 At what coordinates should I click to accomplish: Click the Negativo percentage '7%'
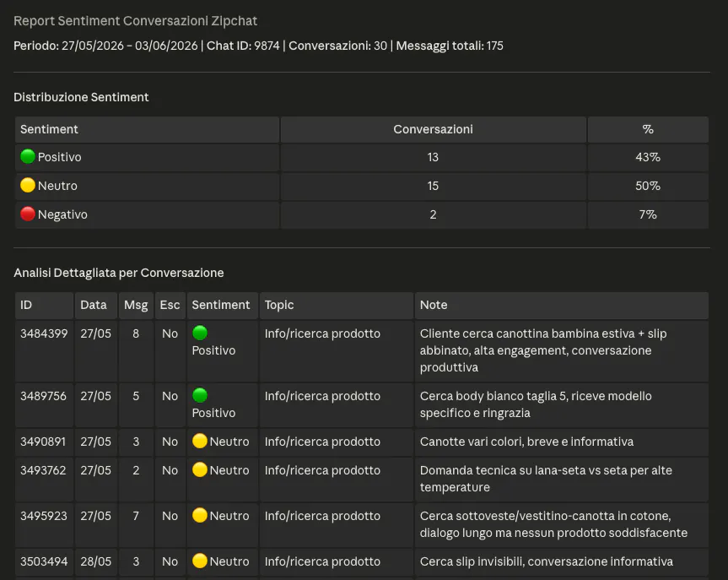click(648, 214)
